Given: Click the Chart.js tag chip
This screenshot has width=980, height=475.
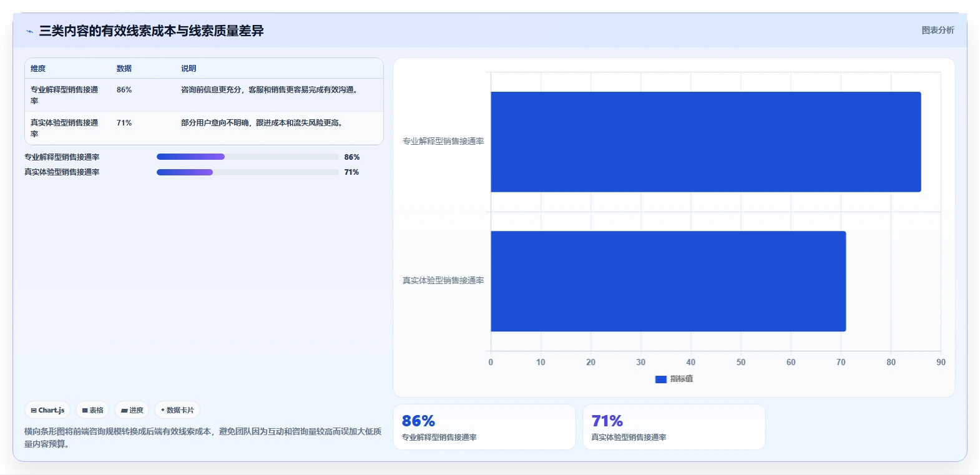Looking at the screenshot, I should 47,410.
